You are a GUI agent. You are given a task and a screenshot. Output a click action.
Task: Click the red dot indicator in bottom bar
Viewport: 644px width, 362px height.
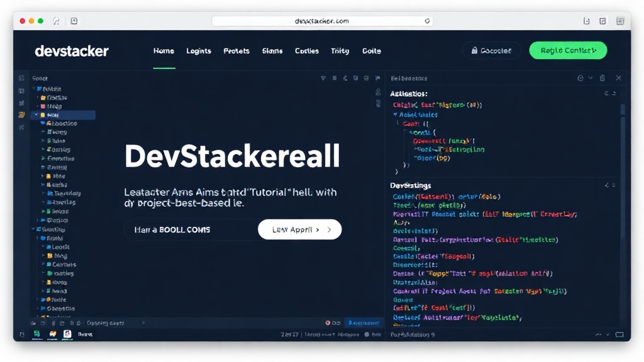(328, 323)
